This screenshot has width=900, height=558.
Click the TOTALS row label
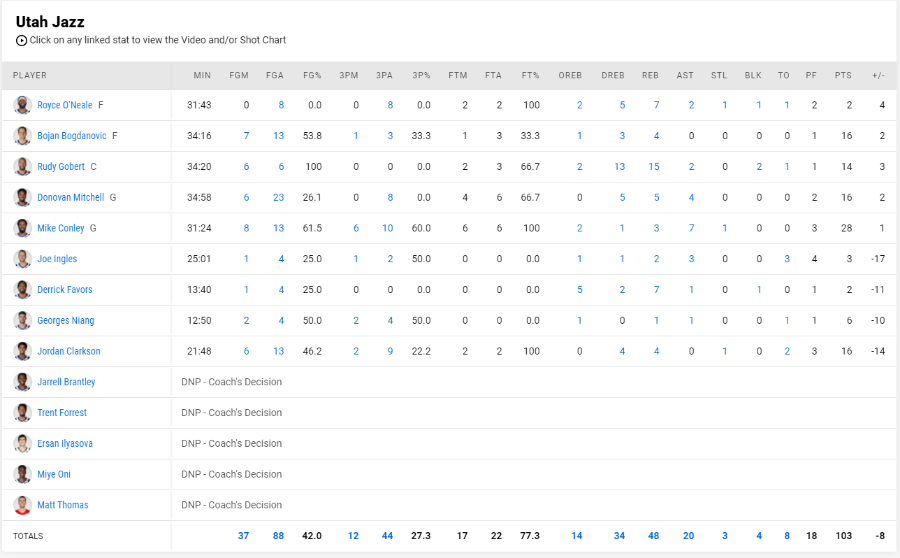[28, 536]
